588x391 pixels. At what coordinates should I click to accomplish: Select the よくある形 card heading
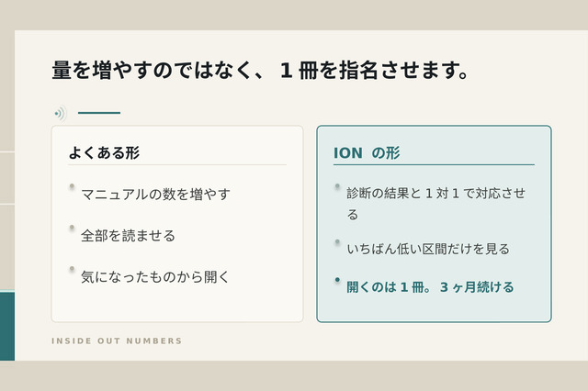click(x=104, y=152)
